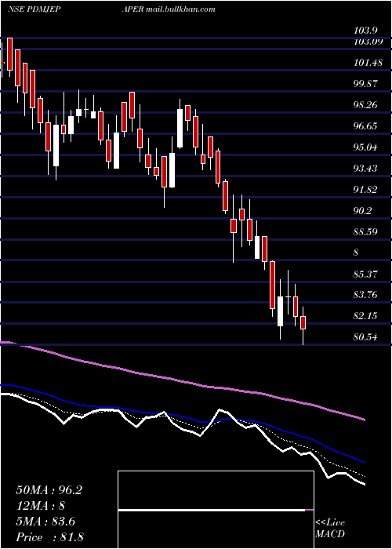Click the 98.26 price level label
Screen dimensions: 392x549
pyautogui.click(x=366, y=105)
